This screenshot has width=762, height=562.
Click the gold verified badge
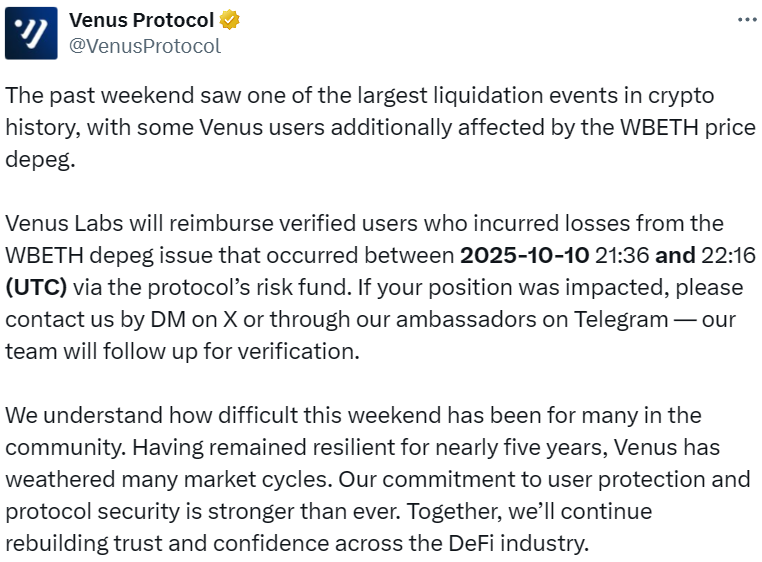tap(230, 20)
